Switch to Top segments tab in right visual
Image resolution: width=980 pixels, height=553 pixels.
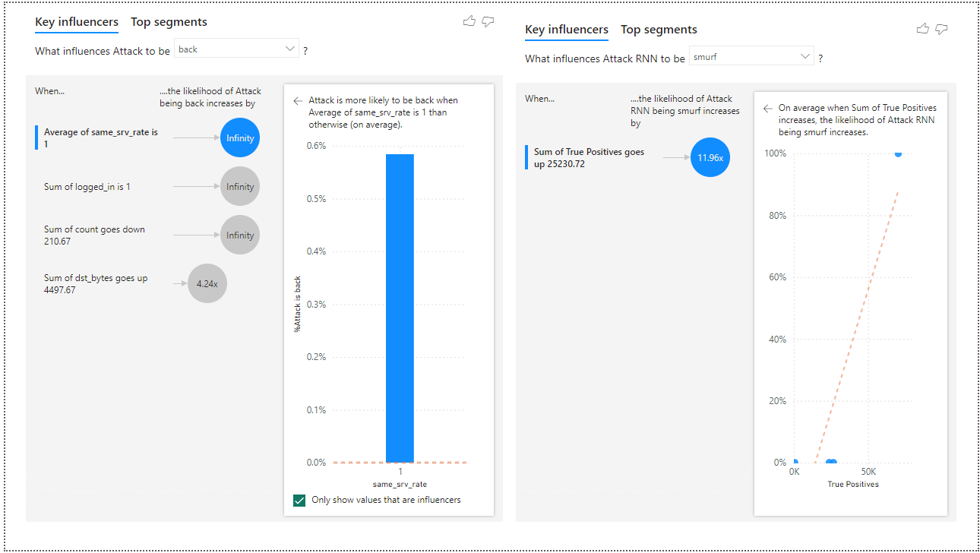point(659,30)
